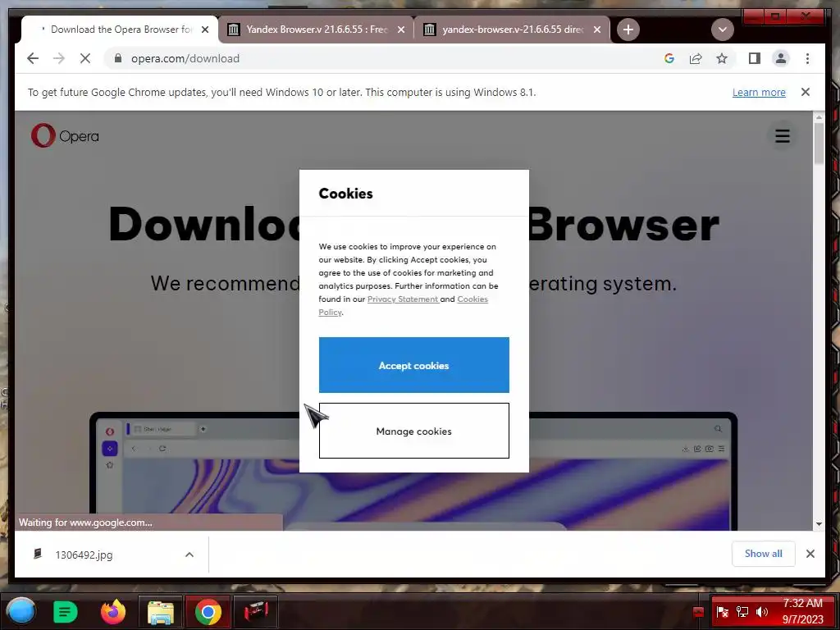The width and height of the screenshot is (840, 630).
Task: Click the padlock site info icon
Action: [x=118, y=58]
